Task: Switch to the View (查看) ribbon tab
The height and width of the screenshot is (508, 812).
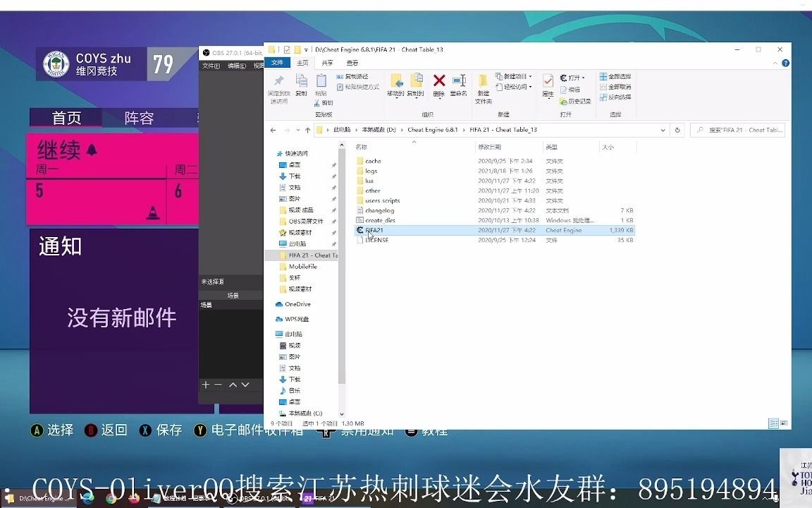Action: click(x=352, y=63)
